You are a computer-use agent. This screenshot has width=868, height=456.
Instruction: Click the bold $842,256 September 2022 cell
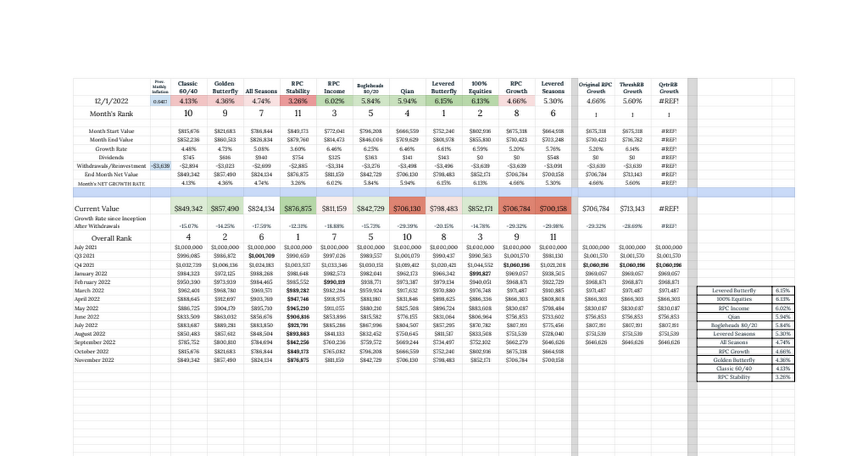[297, 342]
